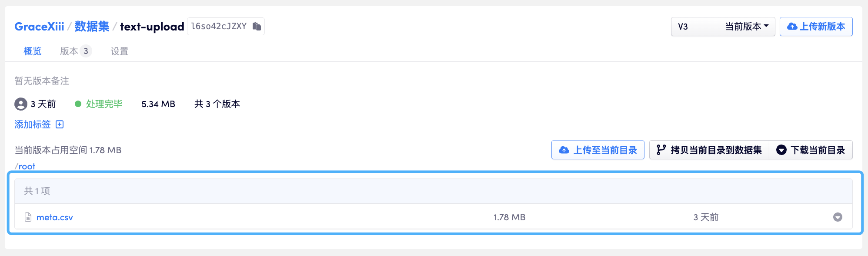Click the cloud icon in 上传新版本

792,27
